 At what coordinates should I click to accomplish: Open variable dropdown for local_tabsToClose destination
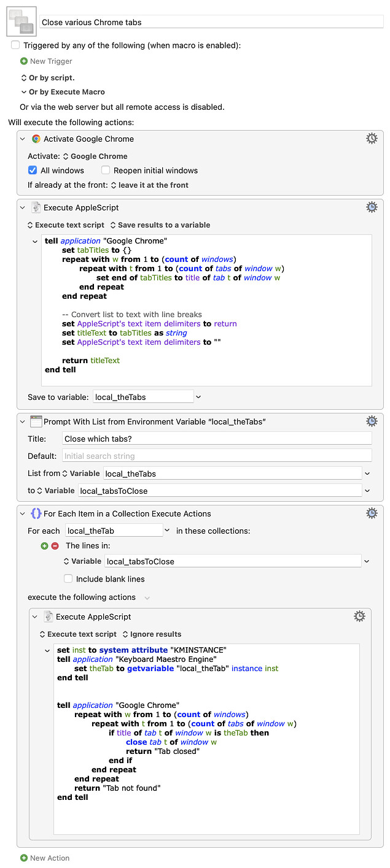(367, 491)
